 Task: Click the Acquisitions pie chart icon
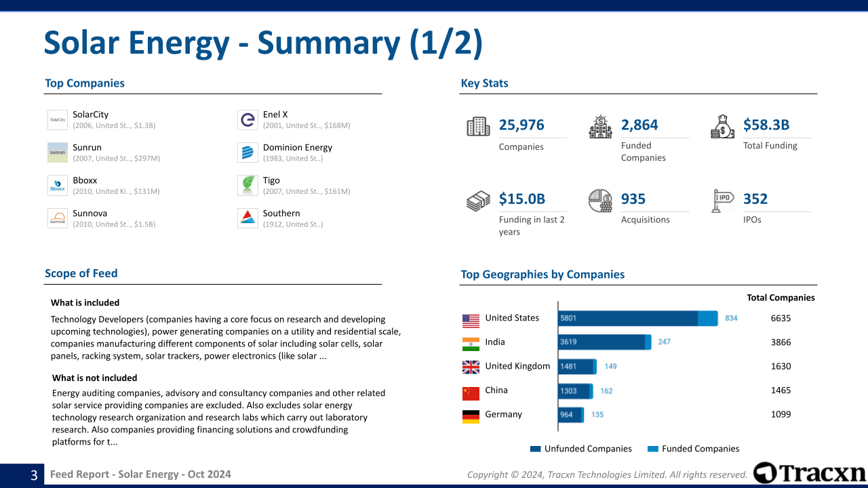coord(600,201)
